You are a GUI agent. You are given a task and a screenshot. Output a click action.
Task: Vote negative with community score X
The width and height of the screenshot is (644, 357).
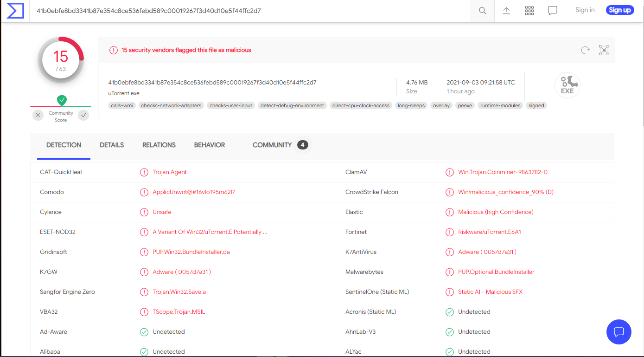click(38, 115)
